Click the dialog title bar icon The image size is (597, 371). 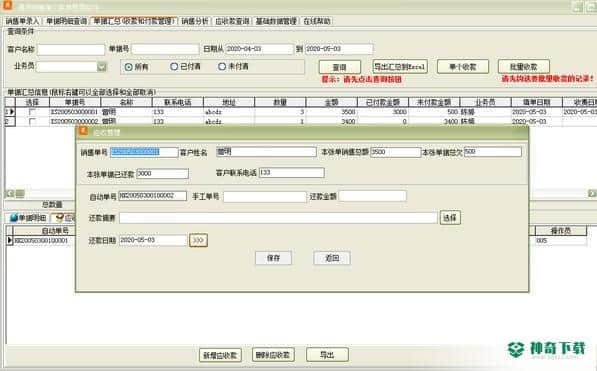pos(83,132)
